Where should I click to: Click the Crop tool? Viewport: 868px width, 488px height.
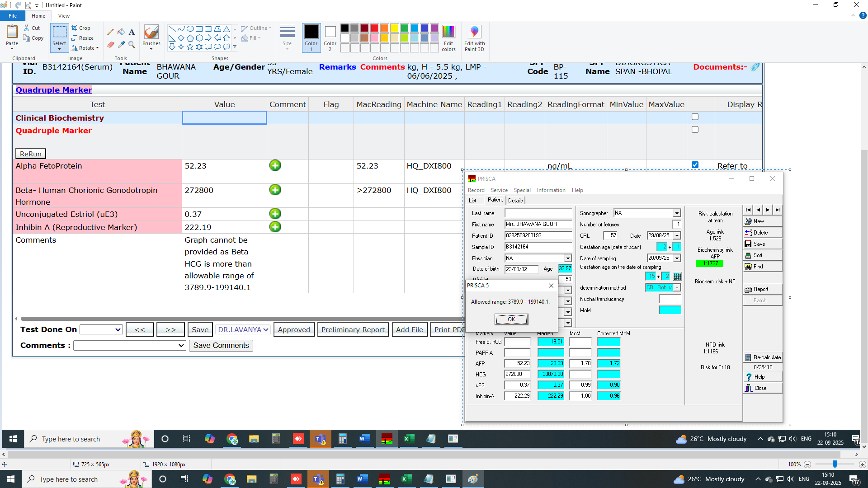click(x=81, y=28)
